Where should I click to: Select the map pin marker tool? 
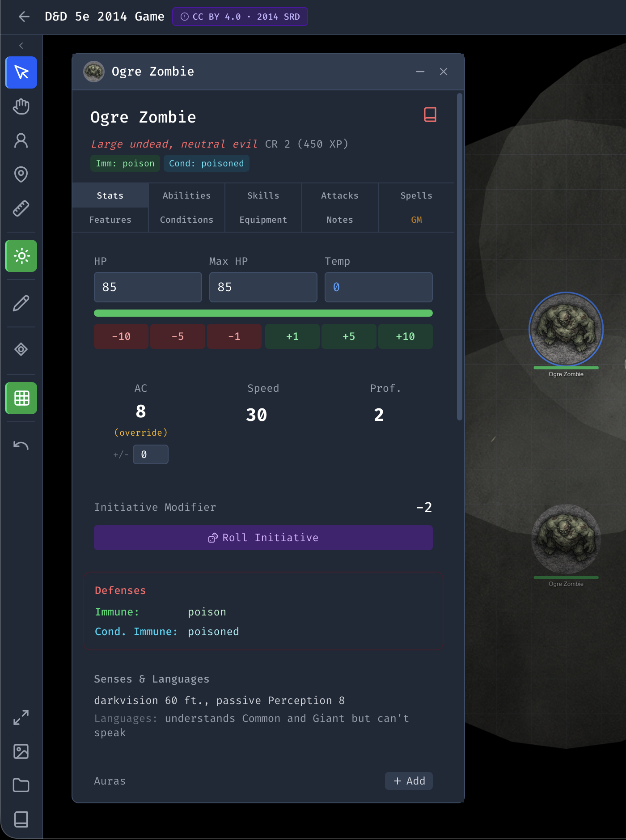(x=21, y=174)
